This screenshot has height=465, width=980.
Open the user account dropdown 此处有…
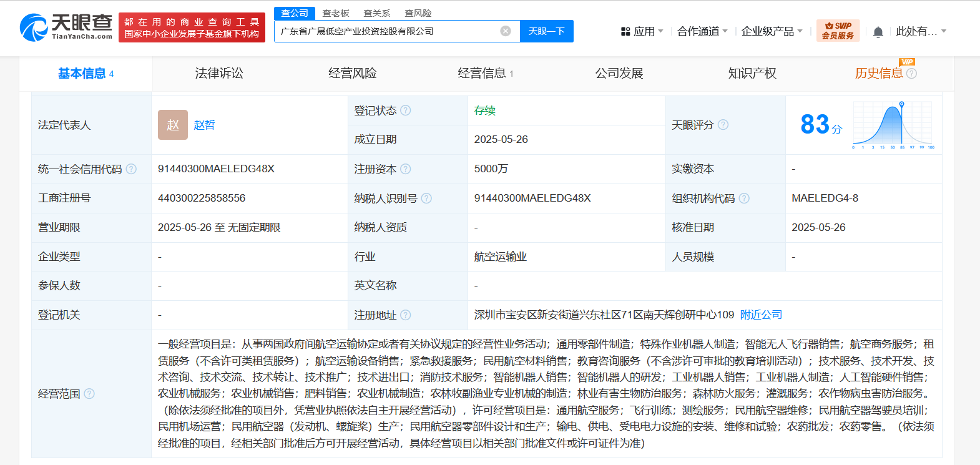[x=921, y=31]
